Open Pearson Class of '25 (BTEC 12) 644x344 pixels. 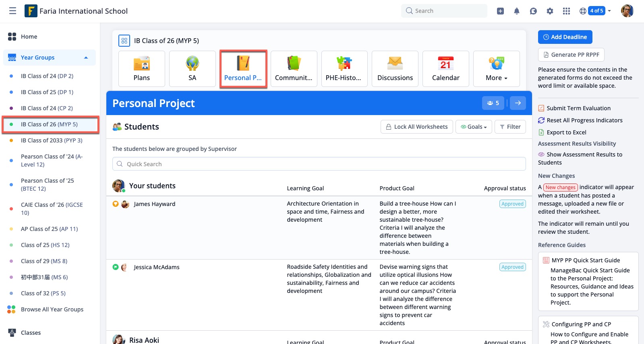coord(47,185)
